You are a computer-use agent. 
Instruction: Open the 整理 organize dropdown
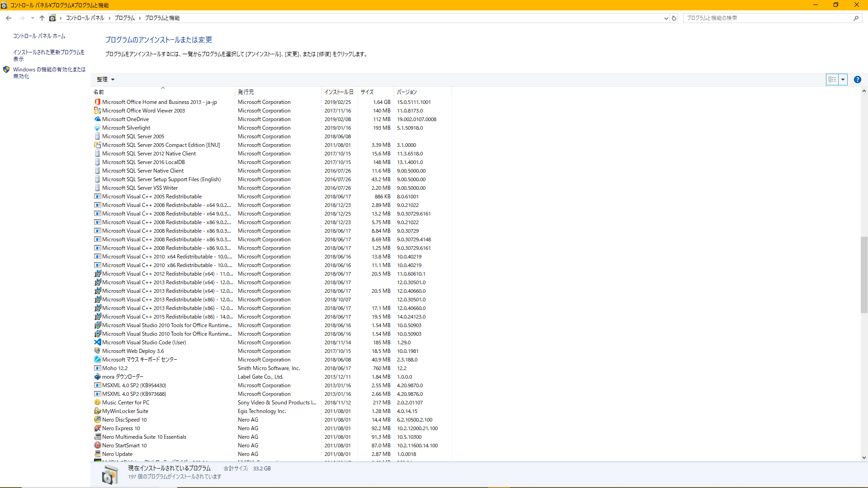click(105, 80)
